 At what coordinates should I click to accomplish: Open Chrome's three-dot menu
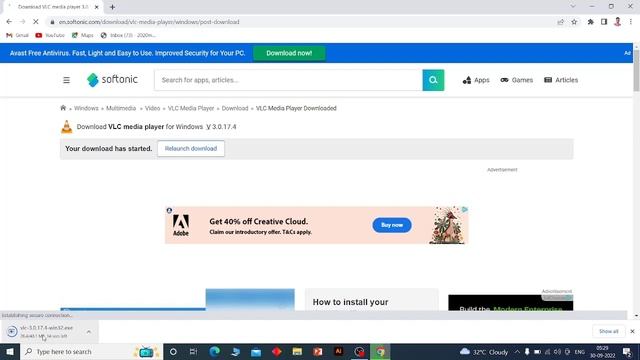pyautogui.click(x=631, y=22)
